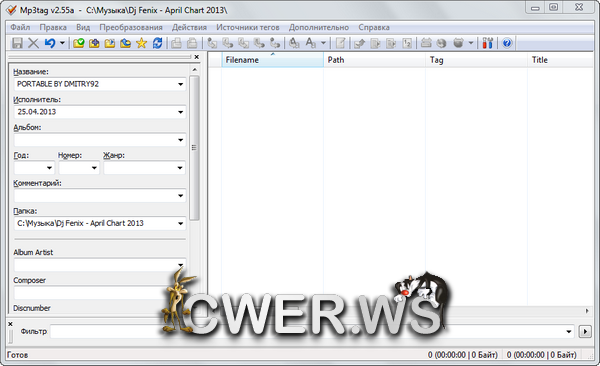Expand the Название field dropdown
600x366 pixels.
[x=180, y=84]
